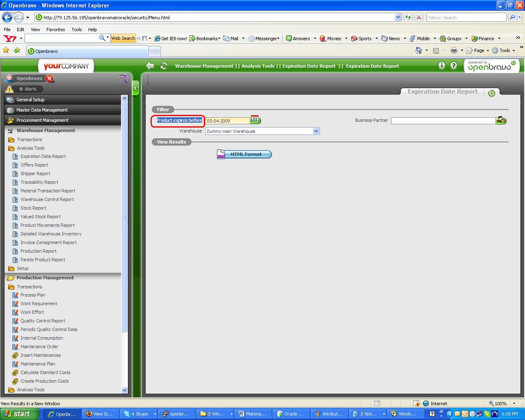Image resolution: width=525 pixels, height=420 pixels.
Task: Expand Procurement Management section
Action: tap(63, 120)
